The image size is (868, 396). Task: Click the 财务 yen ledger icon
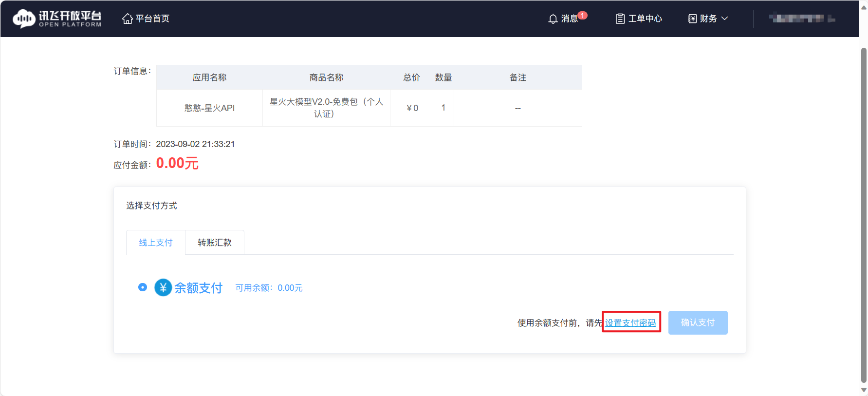tap(692, 19)
